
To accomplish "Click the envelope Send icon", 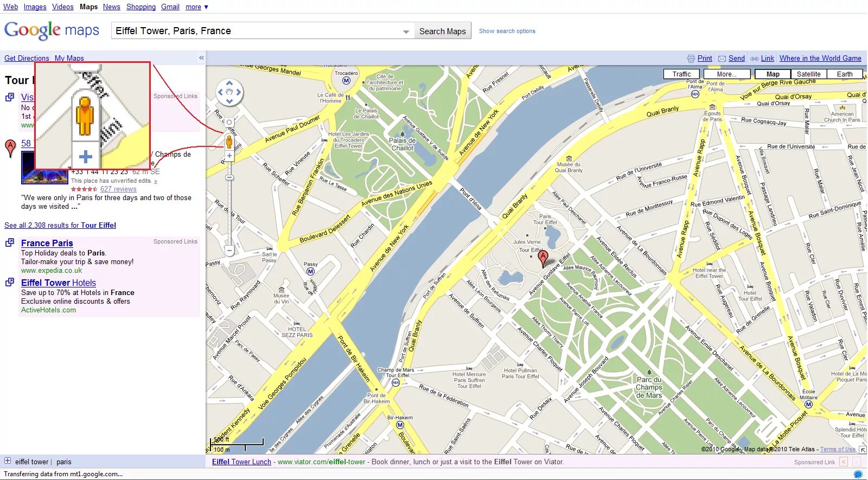I will coord(722,59).
